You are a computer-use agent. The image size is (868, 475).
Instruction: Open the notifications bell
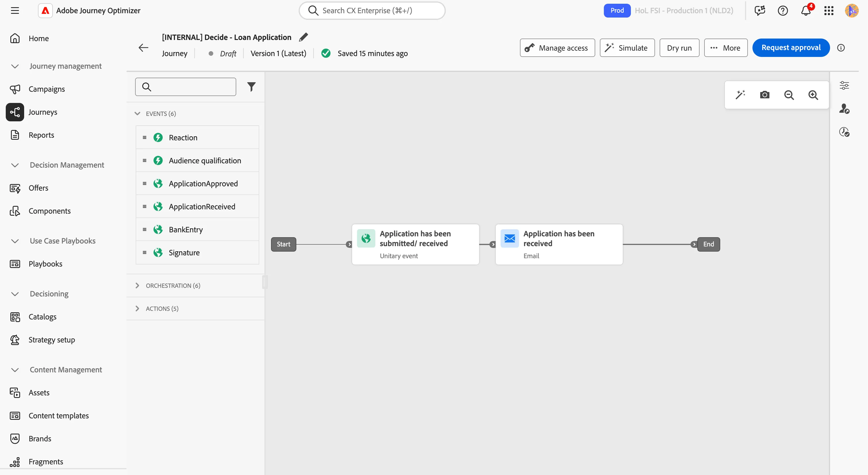tap(806, 10)
